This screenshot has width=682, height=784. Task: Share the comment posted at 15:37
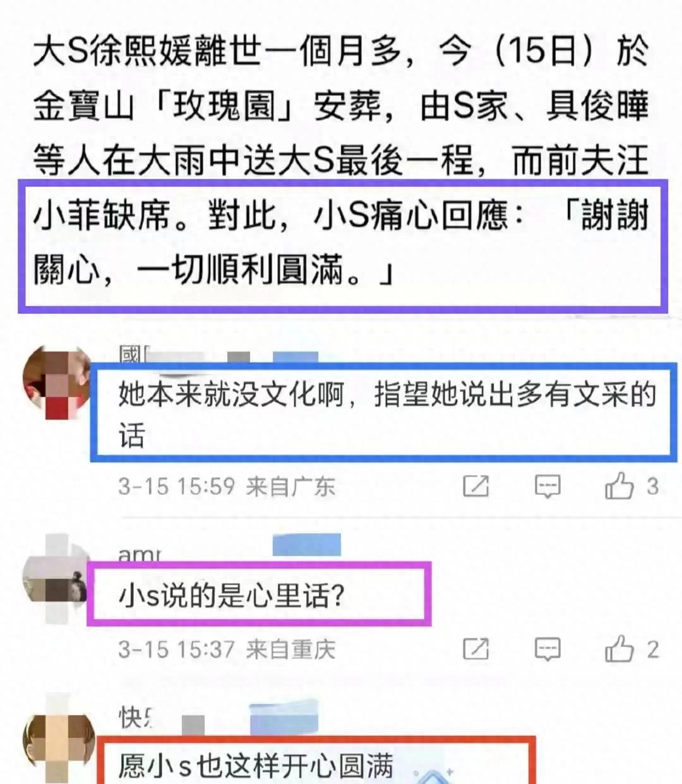click(476, 649)
